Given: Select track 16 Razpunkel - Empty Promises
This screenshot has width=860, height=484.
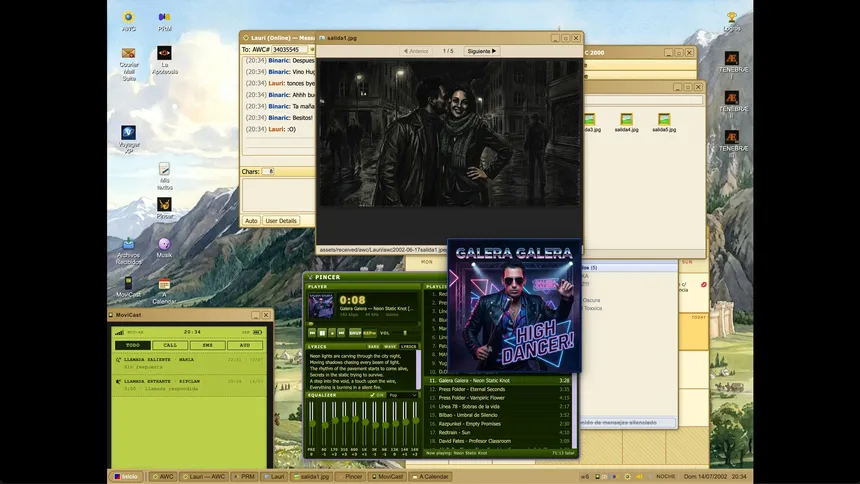Looking at the screenshot, I should 499,424.
